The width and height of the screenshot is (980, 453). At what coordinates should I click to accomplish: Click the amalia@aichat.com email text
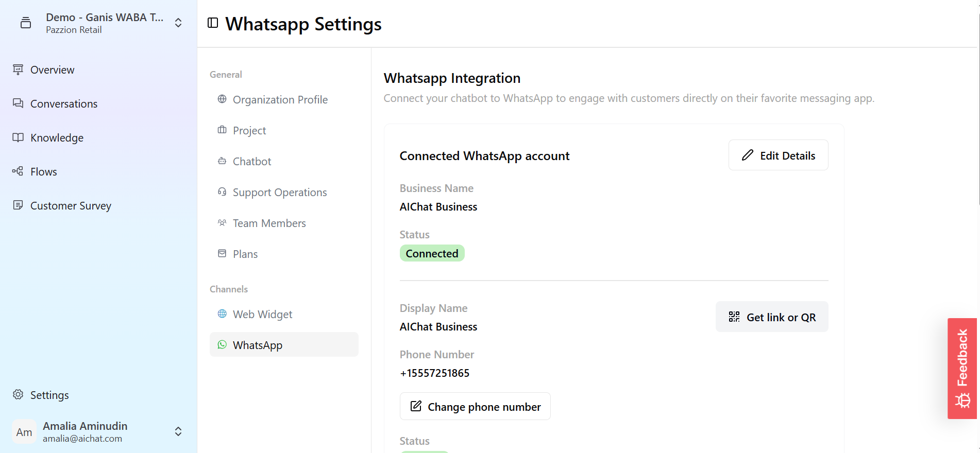(82, 439)
